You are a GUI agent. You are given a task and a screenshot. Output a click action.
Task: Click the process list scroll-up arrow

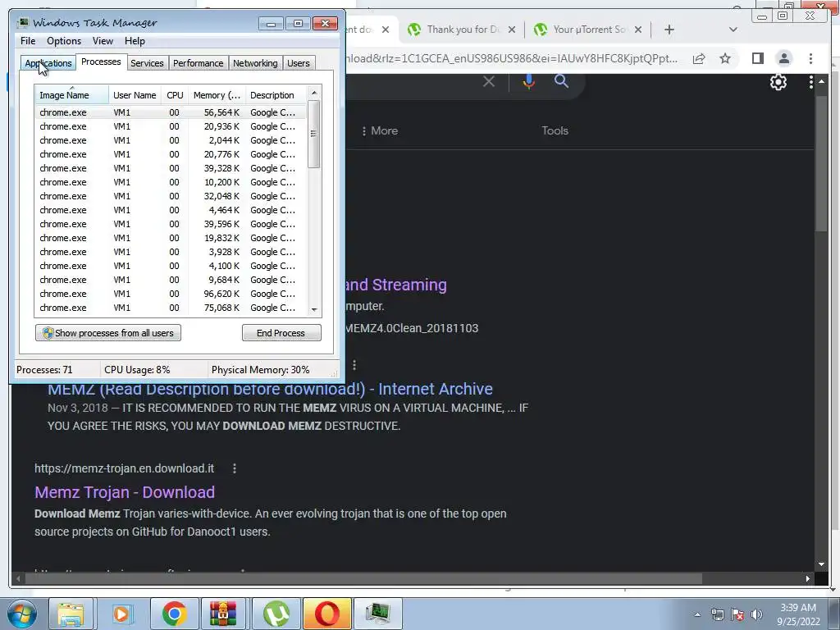coord(314,93)
